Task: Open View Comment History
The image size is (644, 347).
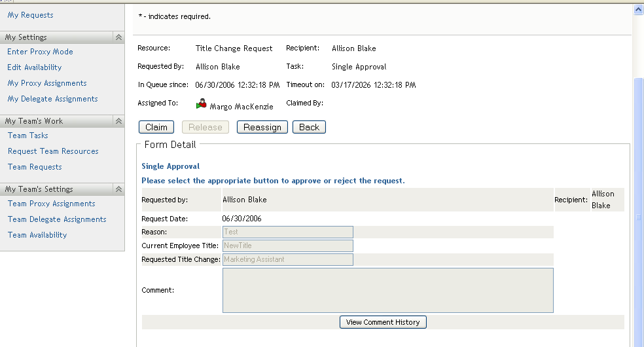Action: tap(383, 322)
